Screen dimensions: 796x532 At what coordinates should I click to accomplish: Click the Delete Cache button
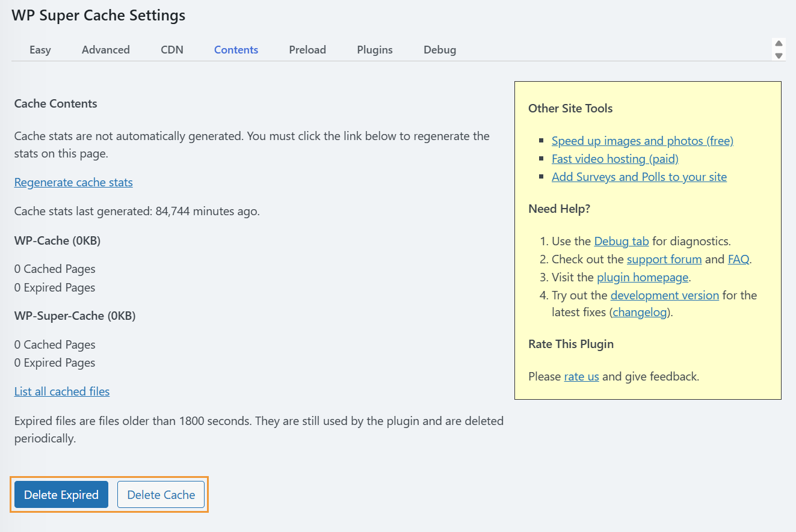161,495
